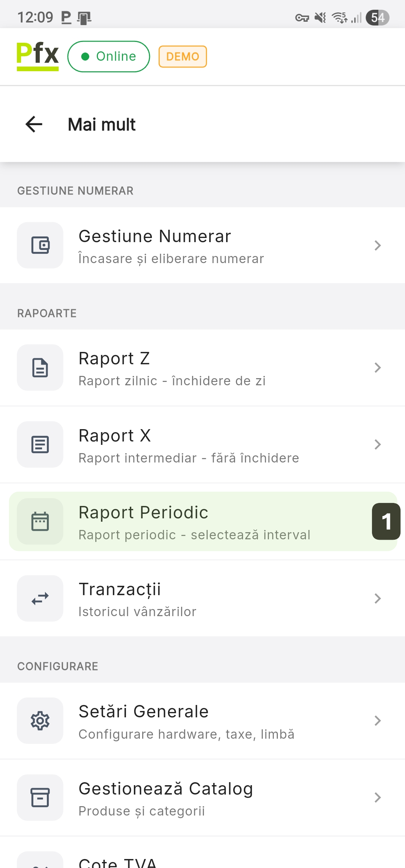
Task: Click the Raport Z document icon
Action: click(x=40, y=368)
